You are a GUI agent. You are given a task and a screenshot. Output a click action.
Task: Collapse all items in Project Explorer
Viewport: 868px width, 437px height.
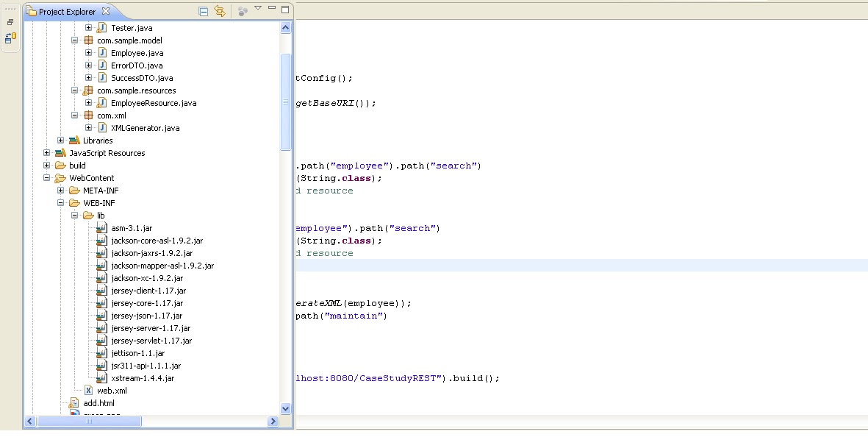click(202, 11)
